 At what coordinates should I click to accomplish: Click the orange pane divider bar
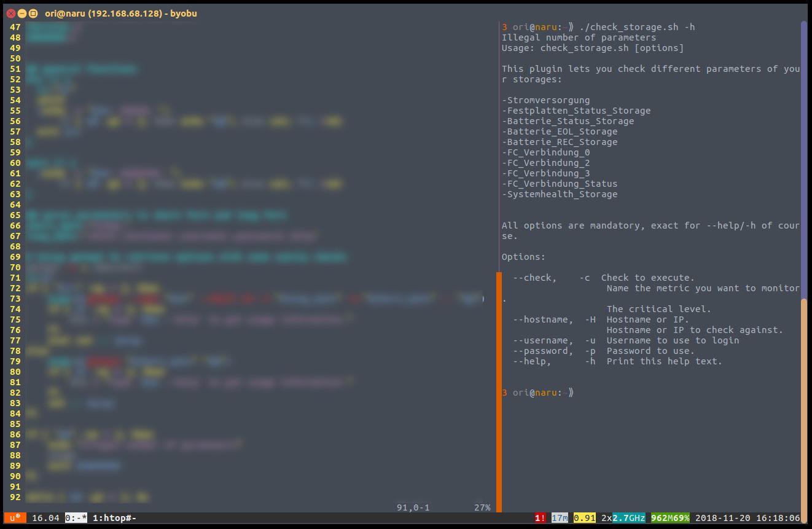(499, 392)
